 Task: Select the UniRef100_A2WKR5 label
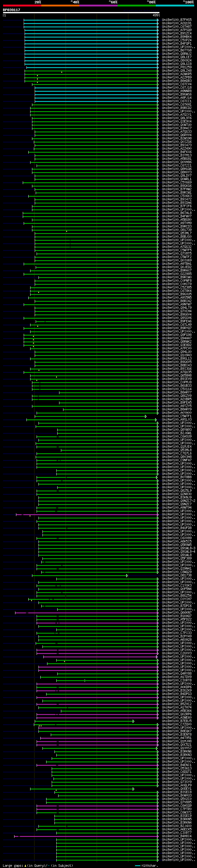(x=177, y=74)
